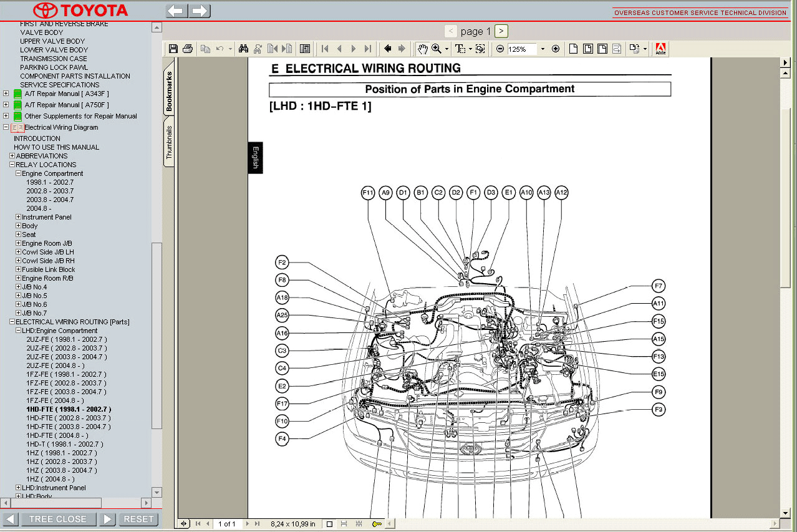Click the zoom percentage 125% field
The image size is (797, 532).
pos(522,49)
